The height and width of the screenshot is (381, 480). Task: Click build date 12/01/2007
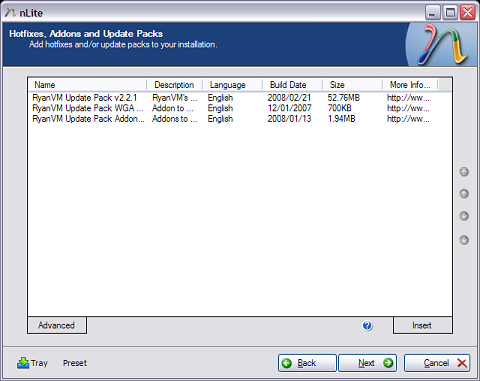[x=289, y=108]
